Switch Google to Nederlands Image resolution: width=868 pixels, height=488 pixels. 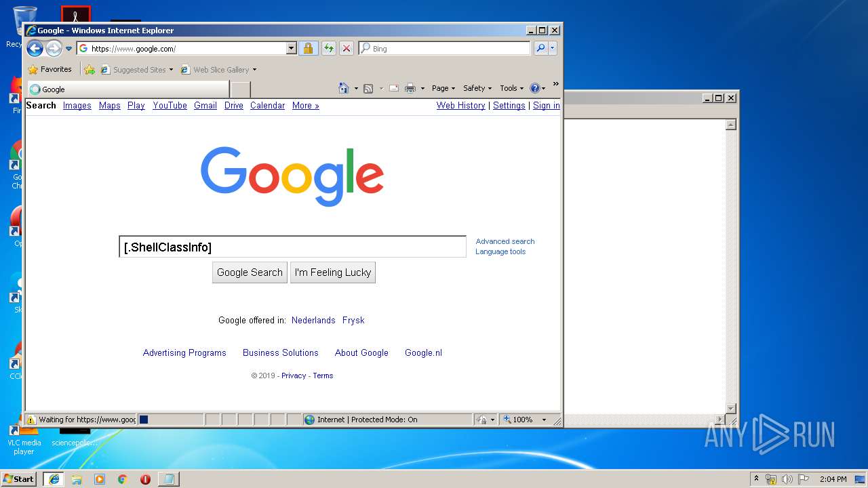[x=313, y=320]
